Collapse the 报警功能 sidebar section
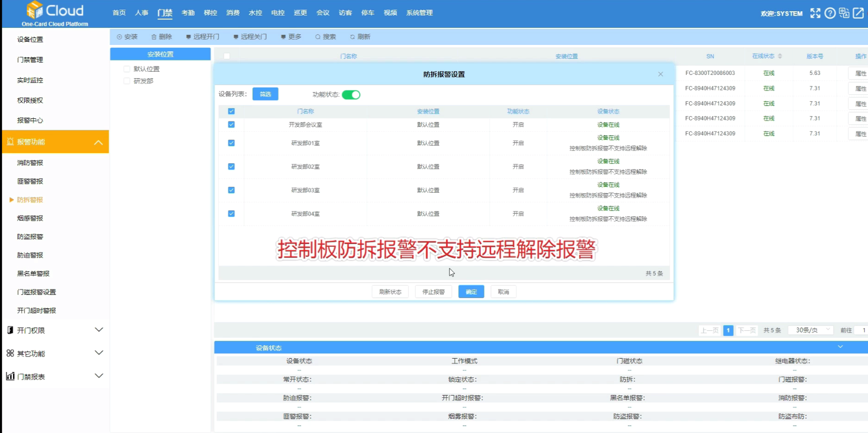 pos(98,142)
